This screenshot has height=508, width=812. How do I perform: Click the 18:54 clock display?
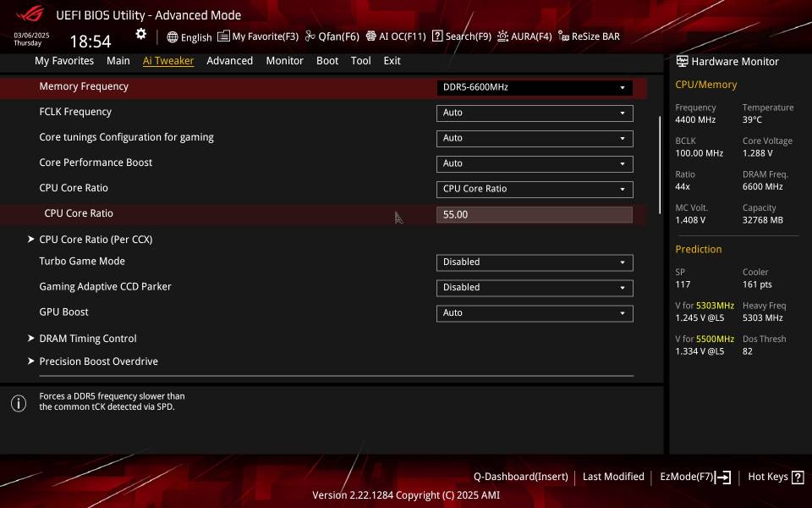[91, 41]
